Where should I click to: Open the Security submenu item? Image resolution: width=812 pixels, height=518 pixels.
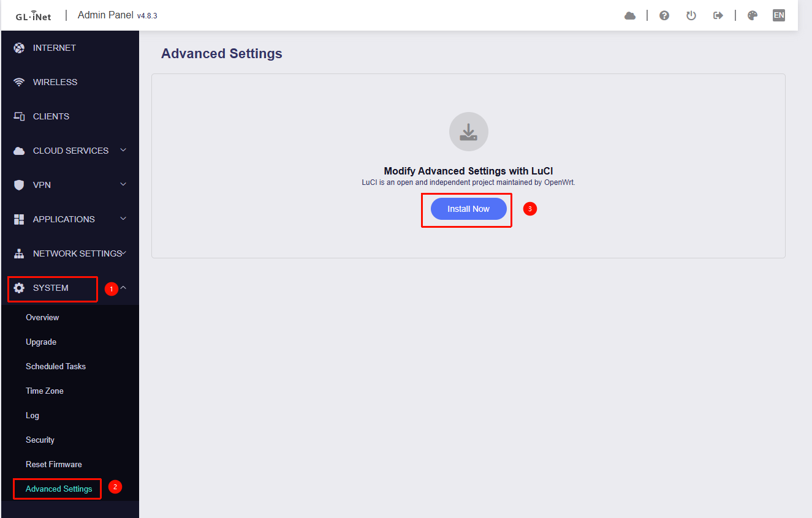[x=40, y=440]
